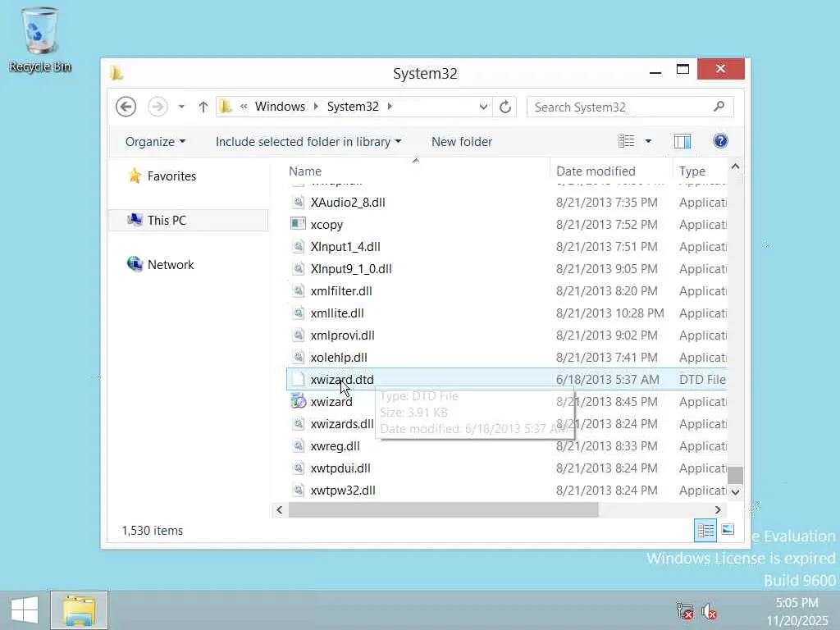Select the xwizard application icon

[x=298, y=401]
